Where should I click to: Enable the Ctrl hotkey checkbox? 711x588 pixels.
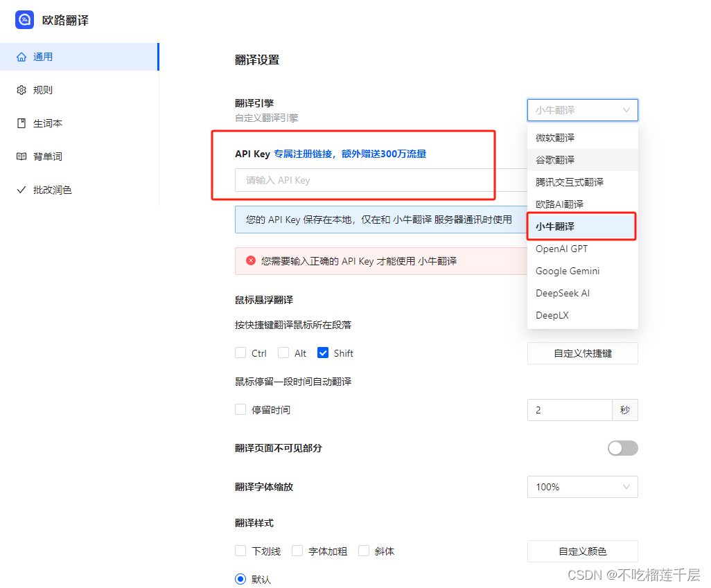tap(240, 353)
